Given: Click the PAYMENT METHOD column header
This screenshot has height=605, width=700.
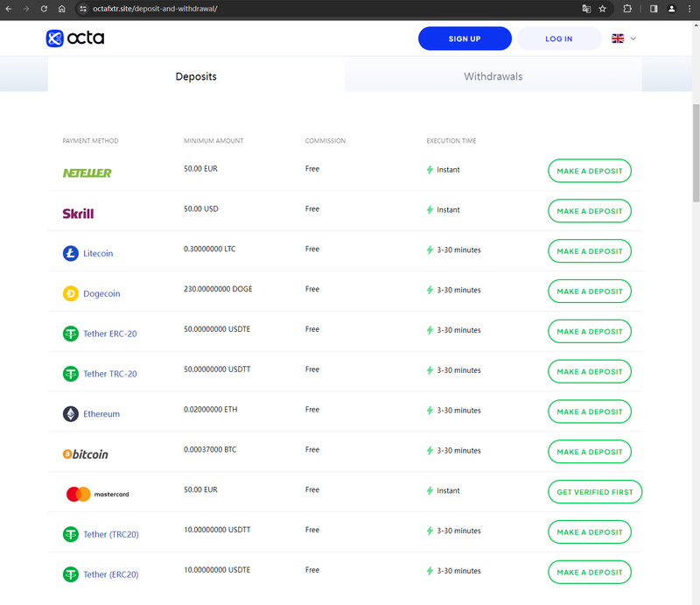Looking at the screenshot, I should pos(90,141).
